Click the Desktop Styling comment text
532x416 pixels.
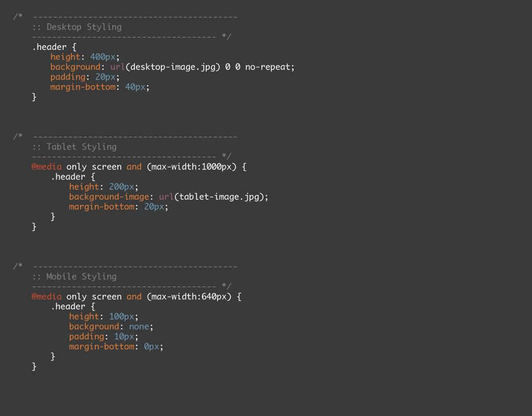[83, 27]
